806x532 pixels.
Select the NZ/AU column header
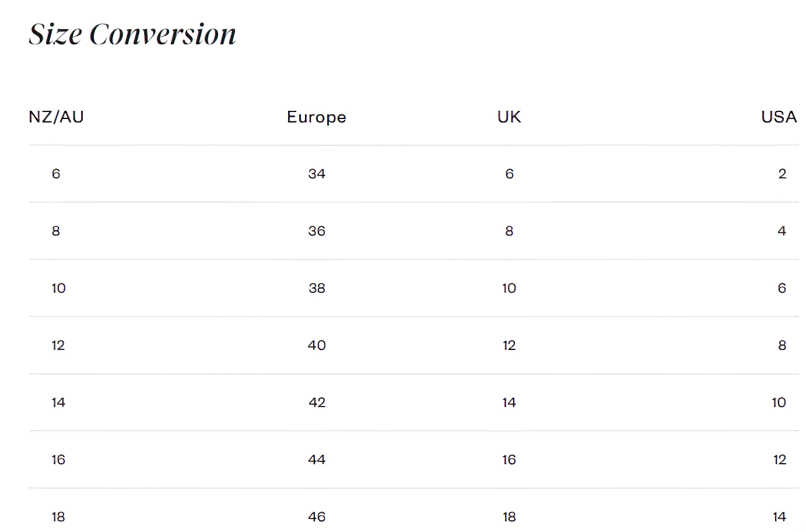tap(57, 117)
